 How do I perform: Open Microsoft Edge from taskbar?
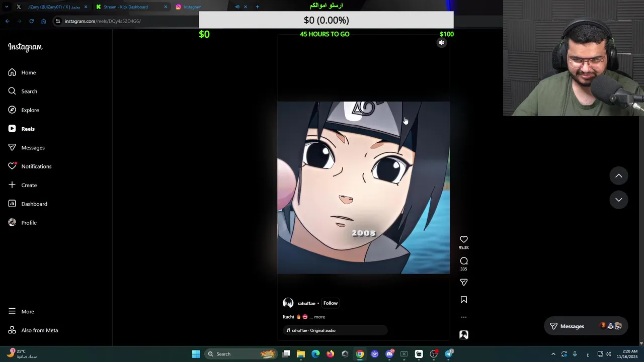pyautogui.click(x=315, y=354)
